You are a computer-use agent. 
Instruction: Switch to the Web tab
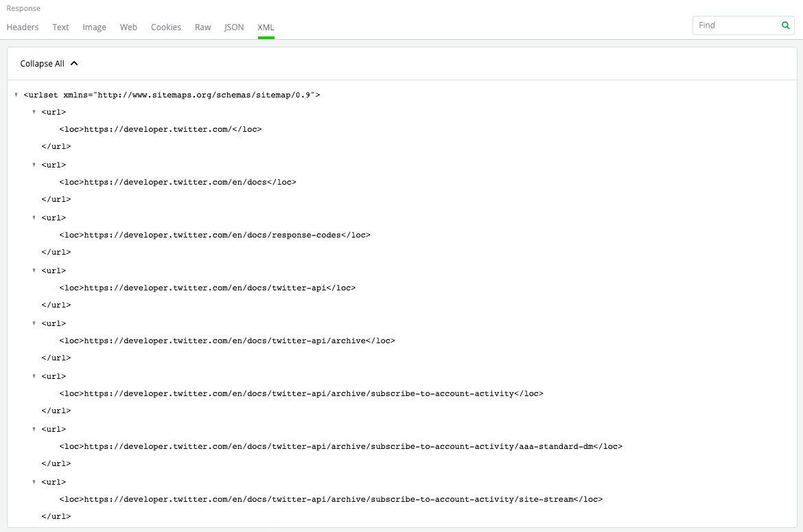(128, 27)
